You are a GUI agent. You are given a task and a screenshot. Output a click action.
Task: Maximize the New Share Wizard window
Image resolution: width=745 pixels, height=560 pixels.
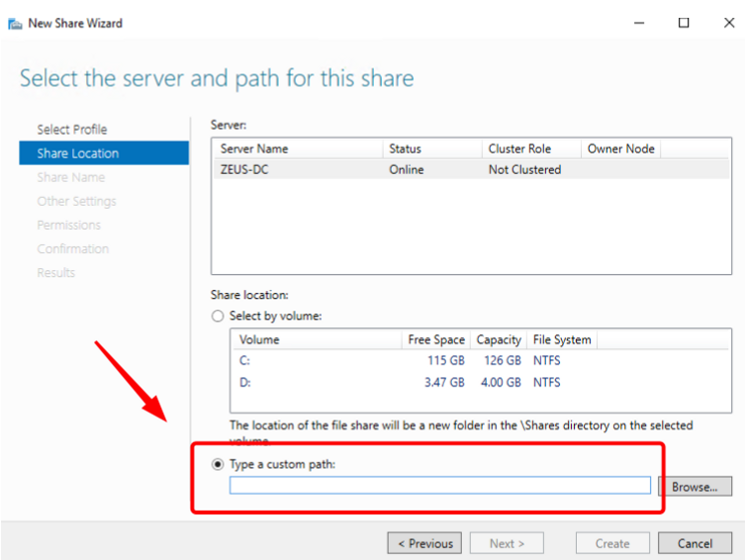click(x=684, y=23)
